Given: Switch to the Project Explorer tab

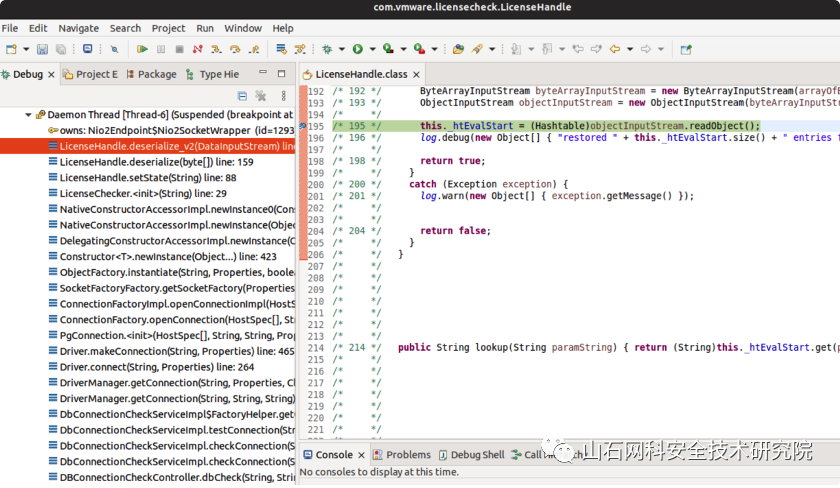Looking at the screenshot, I should tap(91, 74).
